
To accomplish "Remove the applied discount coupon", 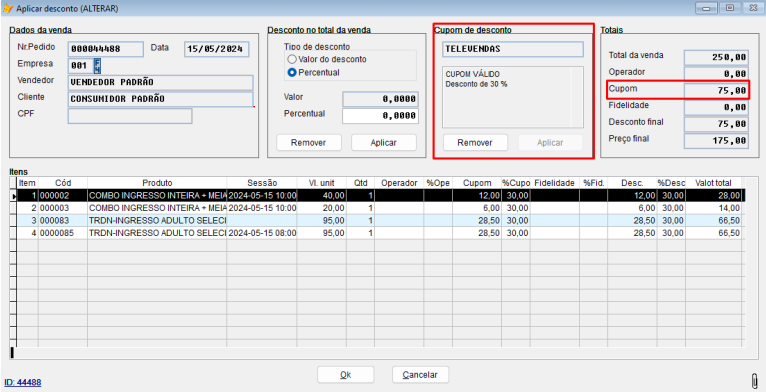I will pyautogui.click(x=475, y=143).
